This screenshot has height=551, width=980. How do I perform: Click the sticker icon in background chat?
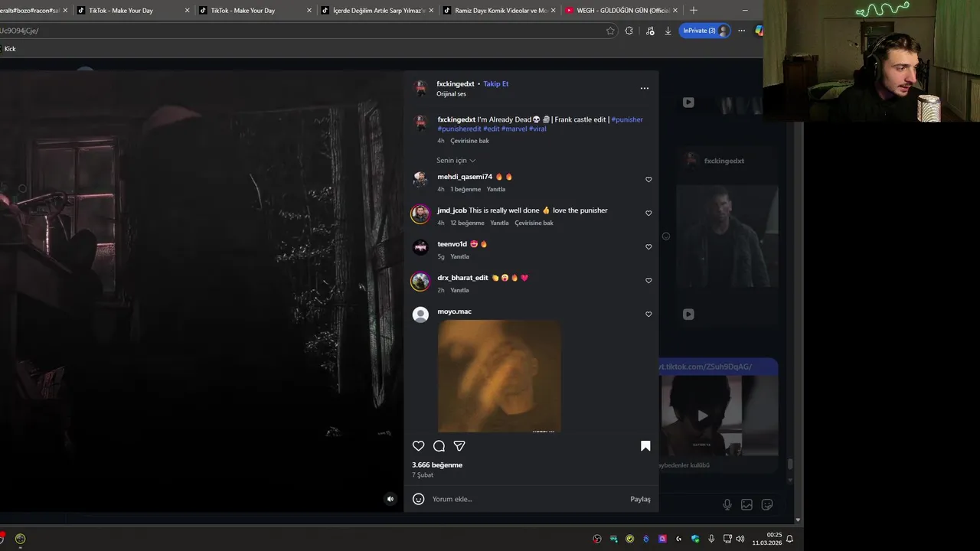(767, 504)
